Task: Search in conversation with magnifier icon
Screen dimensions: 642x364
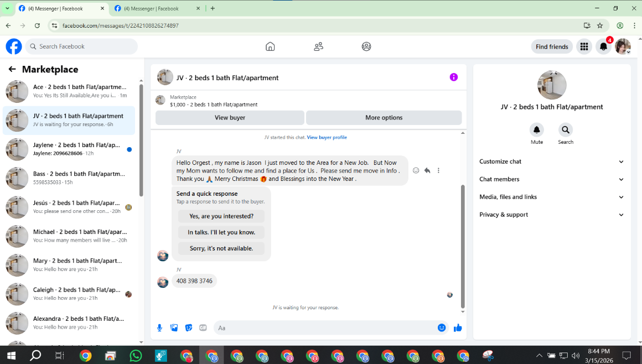Action: point(566,130)
